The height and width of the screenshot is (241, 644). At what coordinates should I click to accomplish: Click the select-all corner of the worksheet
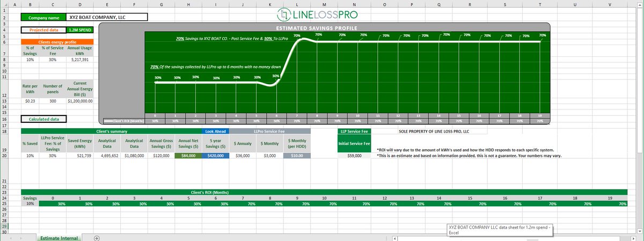(x=4, y=4)
